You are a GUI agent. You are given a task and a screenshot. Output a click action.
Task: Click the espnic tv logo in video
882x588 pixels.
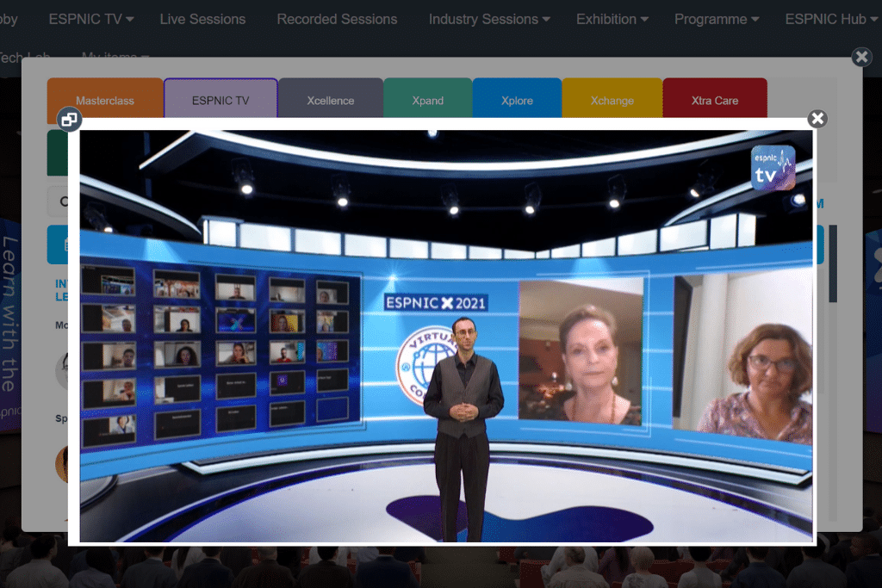click(773, 168)
